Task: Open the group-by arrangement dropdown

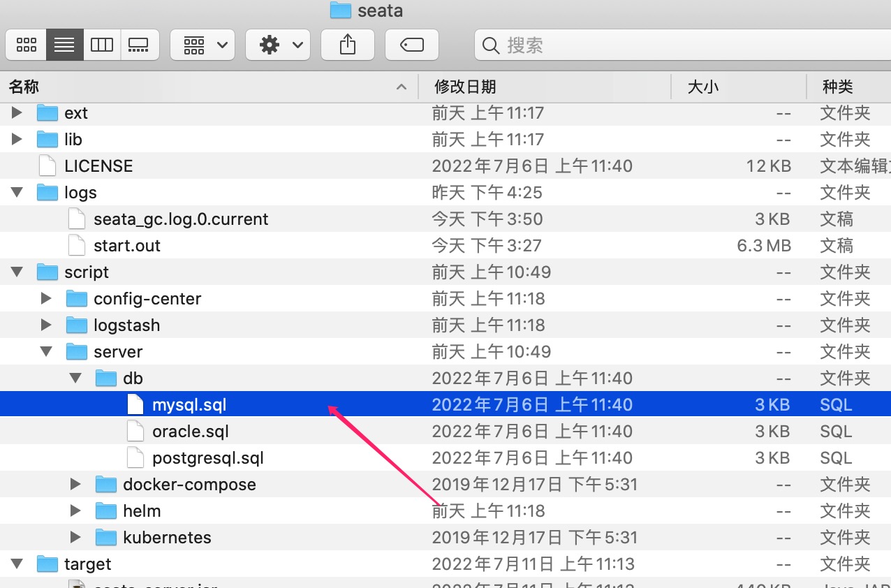Action: (202, 45)
